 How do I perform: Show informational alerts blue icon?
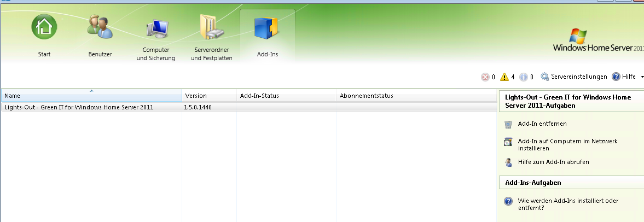(523, 77)
